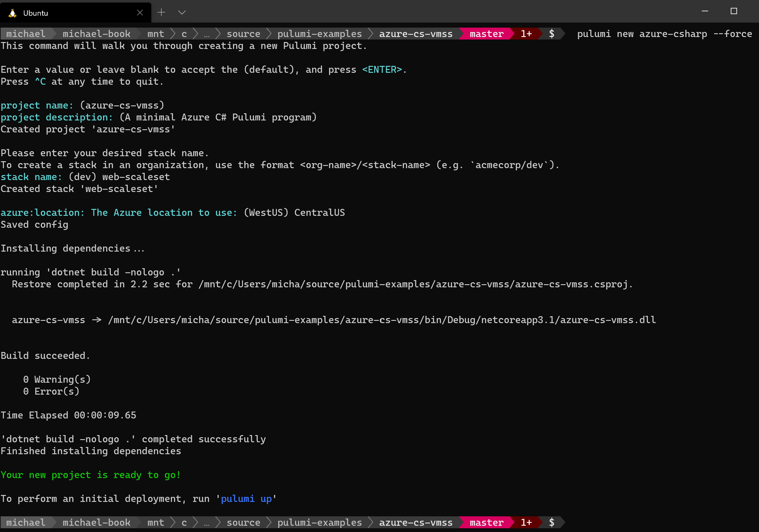Screen dimensions: 759x532
Task: Click 'pulumi new azure-csharp --force' command text
Action: 664,34
